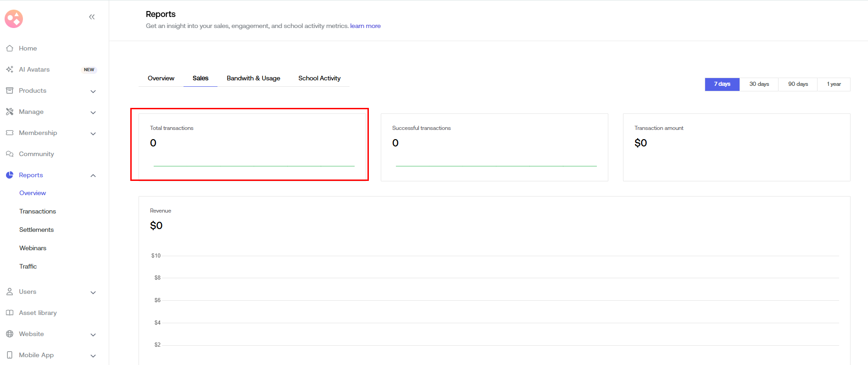Follow the learn more link

(x=365, y=26)
